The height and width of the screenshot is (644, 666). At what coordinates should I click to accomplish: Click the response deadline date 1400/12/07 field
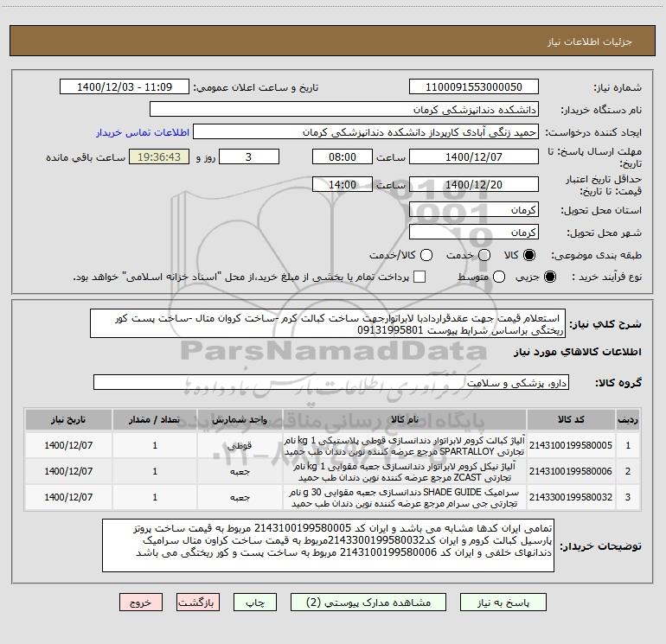(474, 156)
